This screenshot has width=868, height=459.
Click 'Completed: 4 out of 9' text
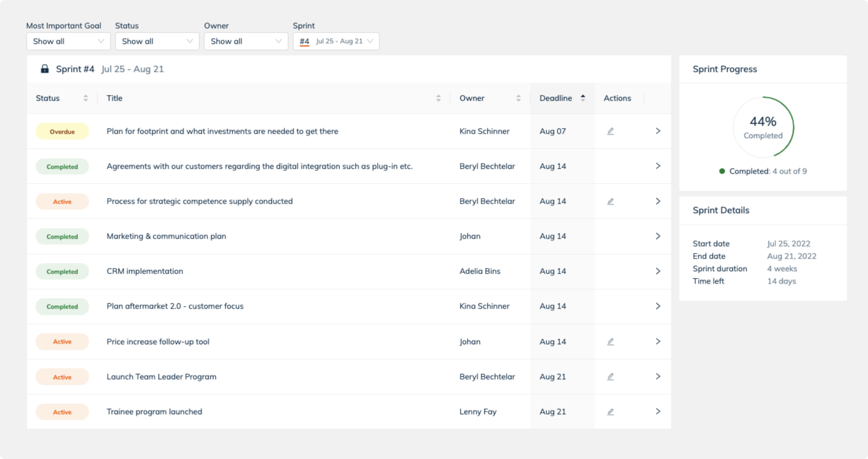768,171
